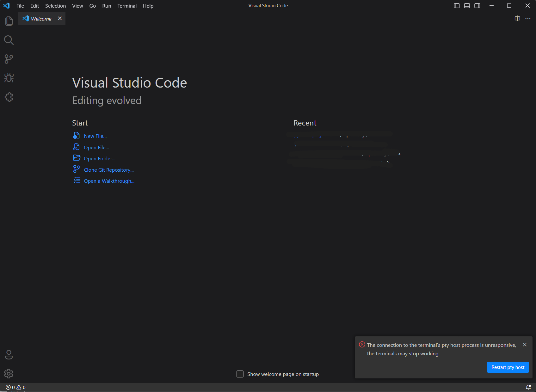This screenshot has width=536, height=392.
Task: Open the Explorer view
Action: [9, 21]
